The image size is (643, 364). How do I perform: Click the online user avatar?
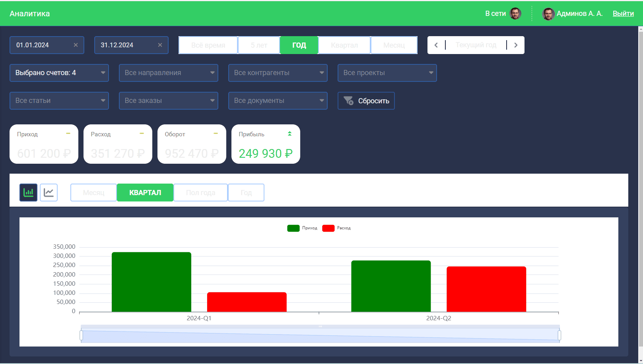(x=515, y=14)
